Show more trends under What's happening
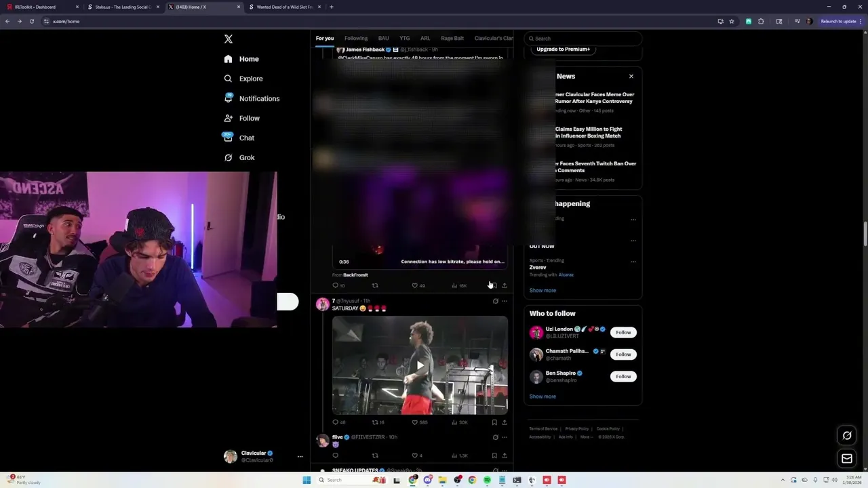Viewport: 868px width, 488px height. 542,290
